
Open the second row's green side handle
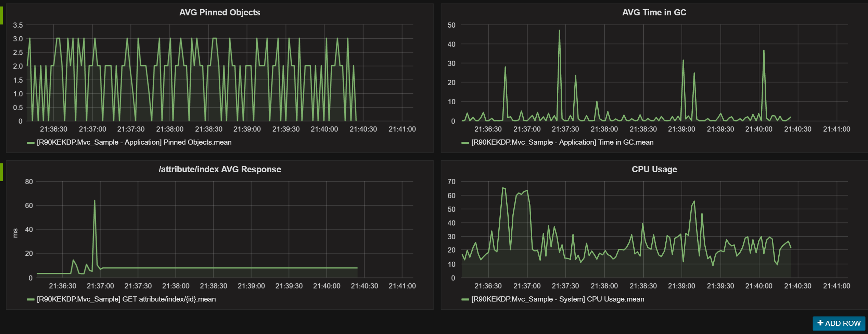(1, 172)
